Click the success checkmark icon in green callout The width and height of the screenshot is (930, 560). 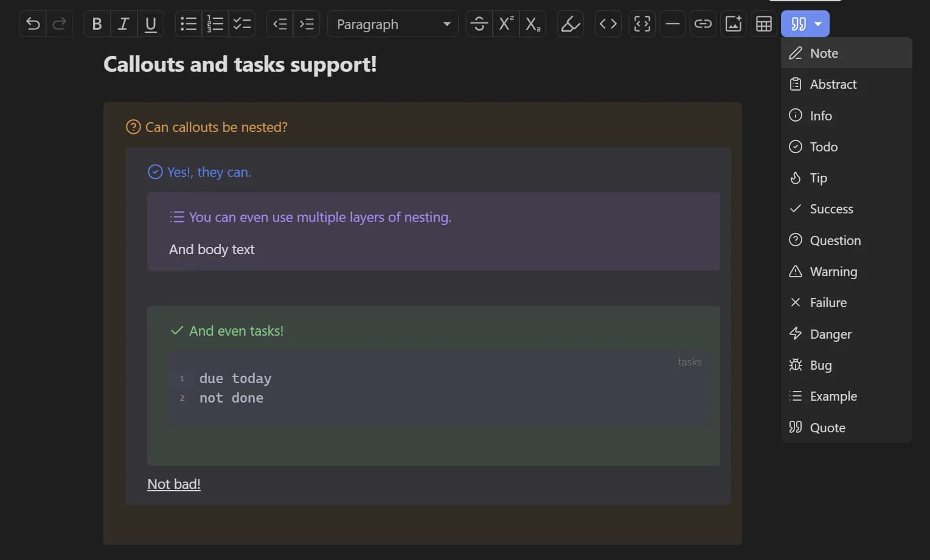click(x=177, y=331)
